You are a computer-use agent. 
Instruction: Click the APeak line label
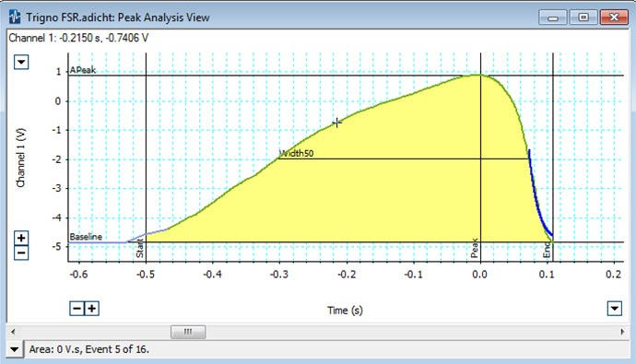tap(83, 70)
